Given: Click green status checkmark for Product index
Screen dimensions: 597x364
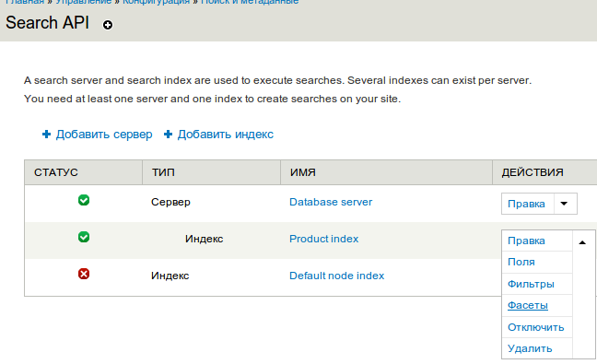Looking at the screenshot, I should click(x=84, y=237).
